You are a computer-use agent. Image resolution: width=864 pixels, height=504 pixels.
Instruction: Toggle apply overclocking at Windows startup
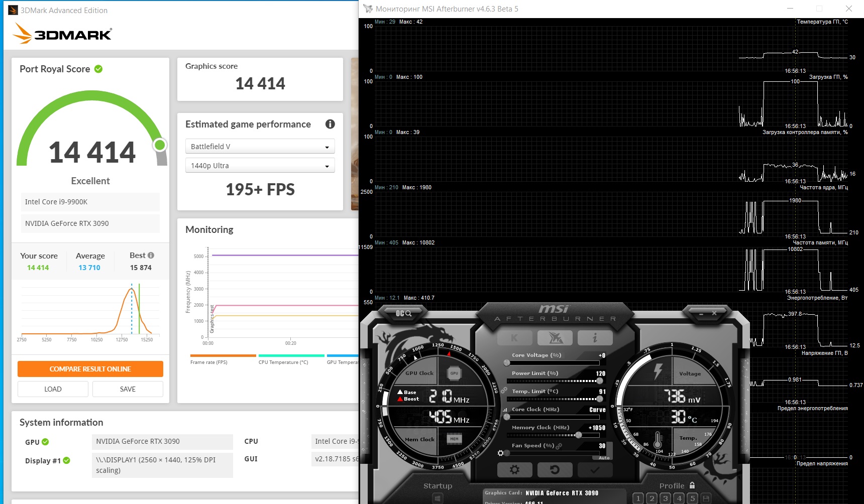click(x=438, y=498)
